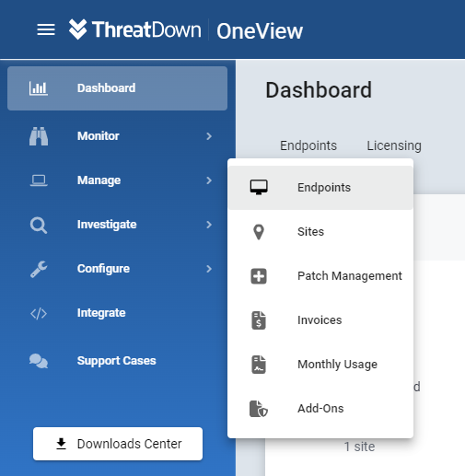
Task: Switch to the Endpoints dashboard tab
Action: coord(308,145)
